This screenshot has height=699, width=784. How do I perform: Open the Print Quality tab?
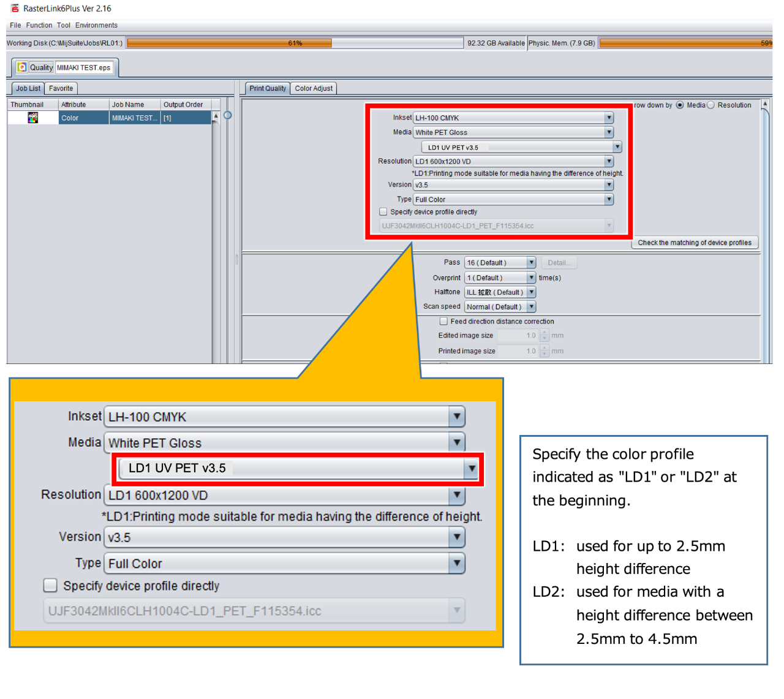[268, 88]
